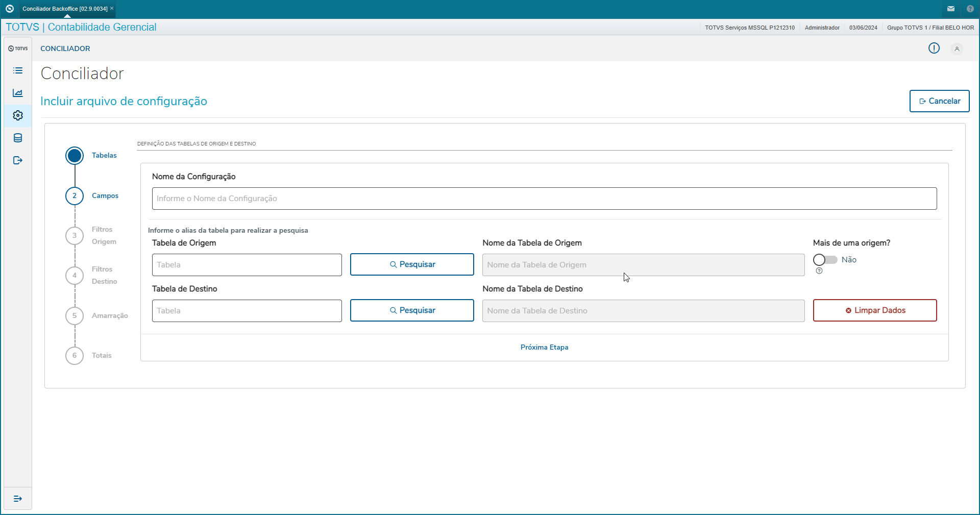Expand the sidebar with bottom arrow icon
Viewport: 980px width, 515px height.
pos(18,499)
